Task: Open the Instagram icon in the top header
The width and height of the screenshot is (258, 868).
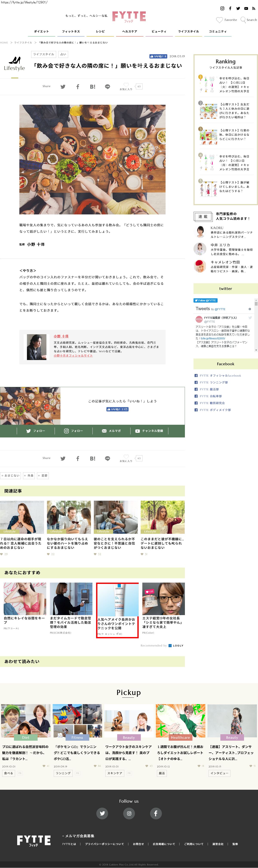Action: (222, 8)
